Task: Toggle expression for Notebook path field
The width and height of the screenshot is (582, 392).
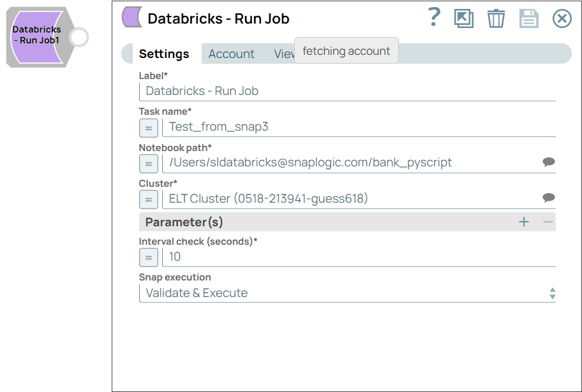Action: point(148,163)
